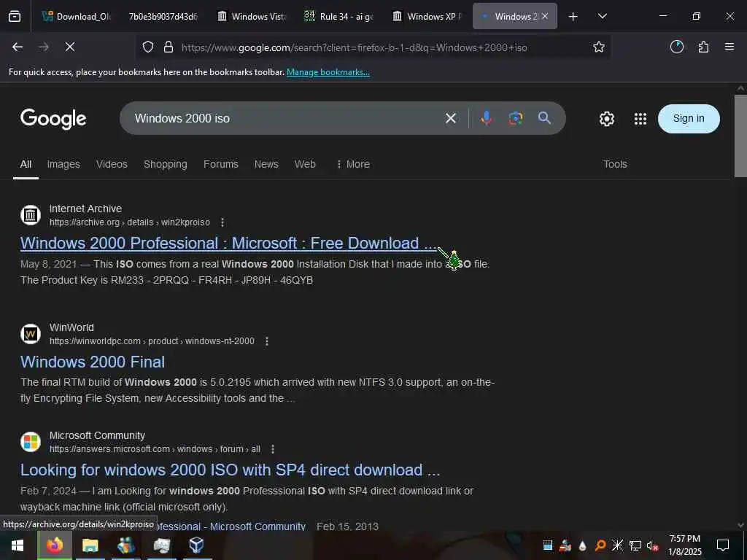747x560 pixels.
Task: Click Sign in button
Action: click(x=689, y=119)
